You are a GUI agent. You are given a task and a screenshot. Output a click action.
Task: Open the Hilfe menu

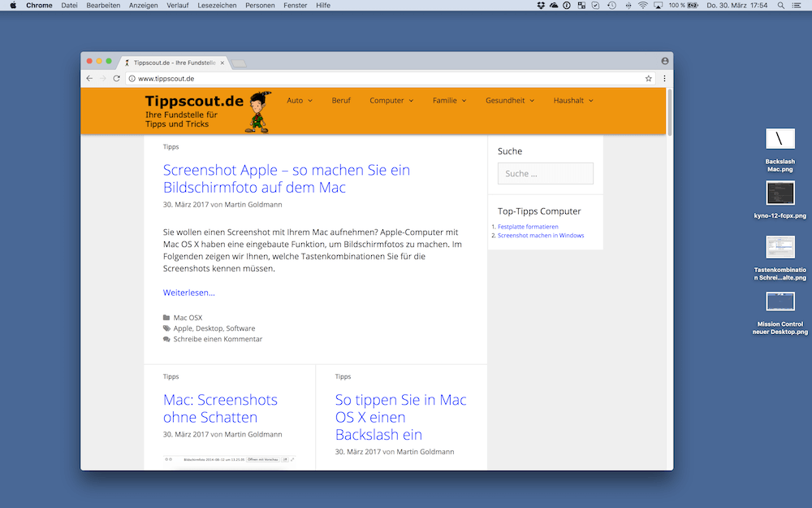click(323, 5)
